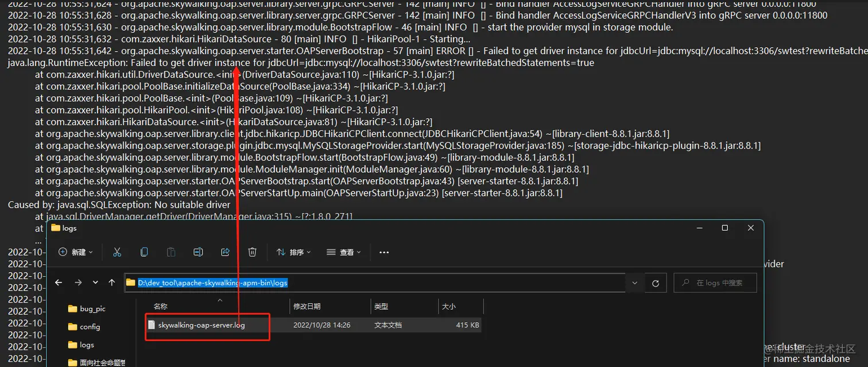Click the 'java.lang.RuntimeException: Failed to get driver' log line
This screenshot has width=868, height=367.
(301, 63)
